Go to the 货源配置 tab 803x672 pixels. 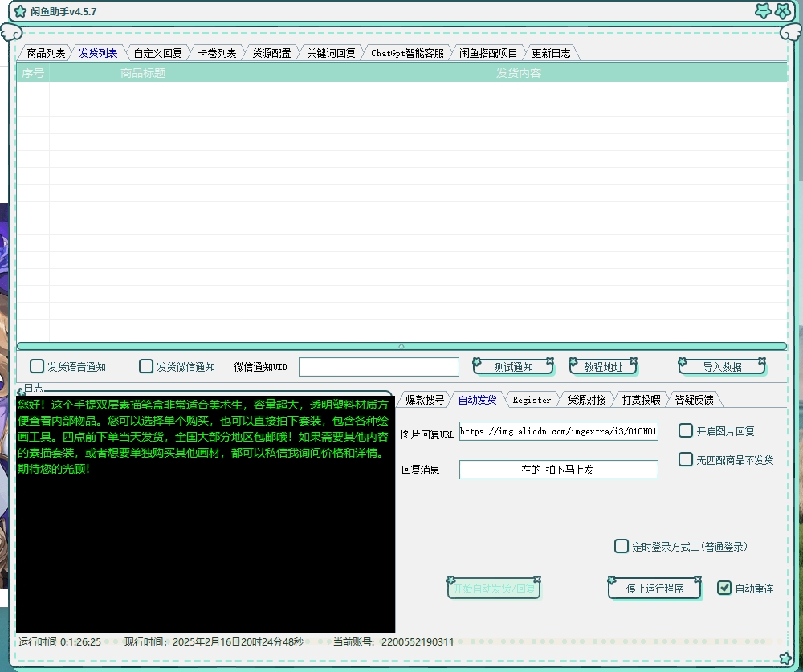point(271,53)
